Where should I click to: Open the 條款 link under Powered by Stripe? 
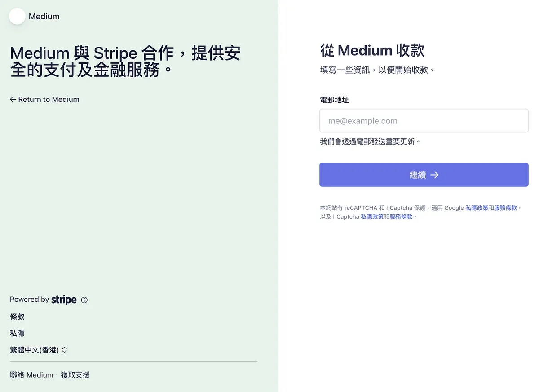tap(17, 317)
